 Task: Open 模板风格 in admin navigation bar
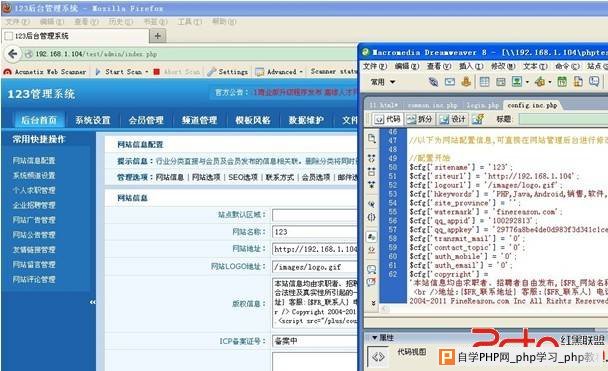[x=253, y=120]
